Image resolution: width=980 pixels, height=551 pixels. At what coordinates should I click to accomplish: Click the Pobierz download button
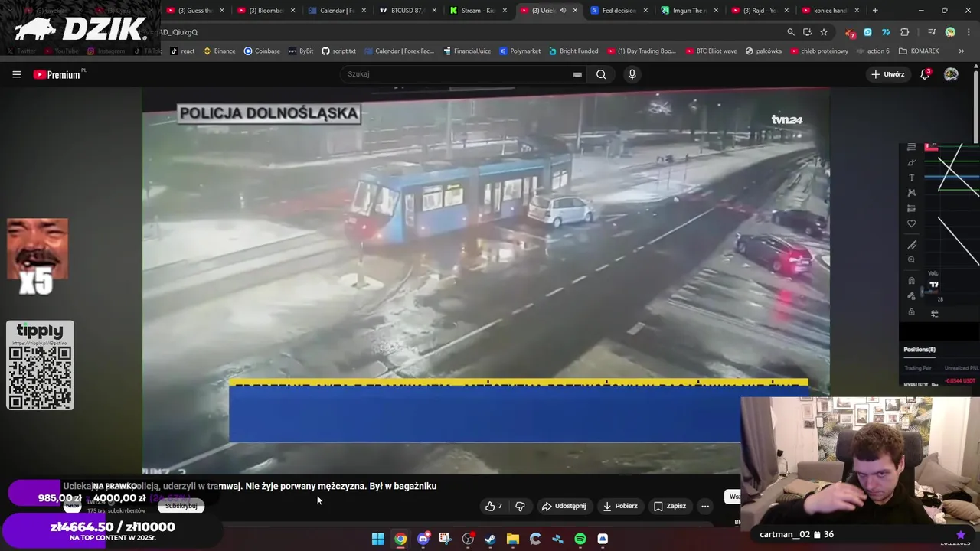tap(620, 506)
